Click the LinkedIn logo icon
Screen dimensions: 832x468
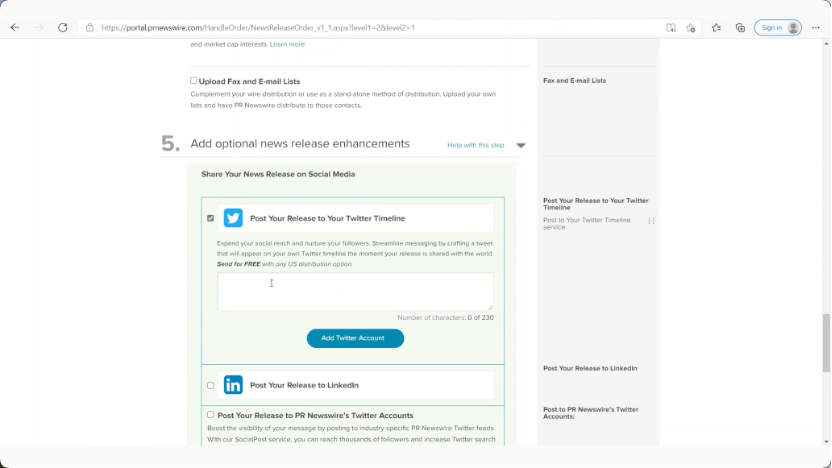(x=233, y=385)
